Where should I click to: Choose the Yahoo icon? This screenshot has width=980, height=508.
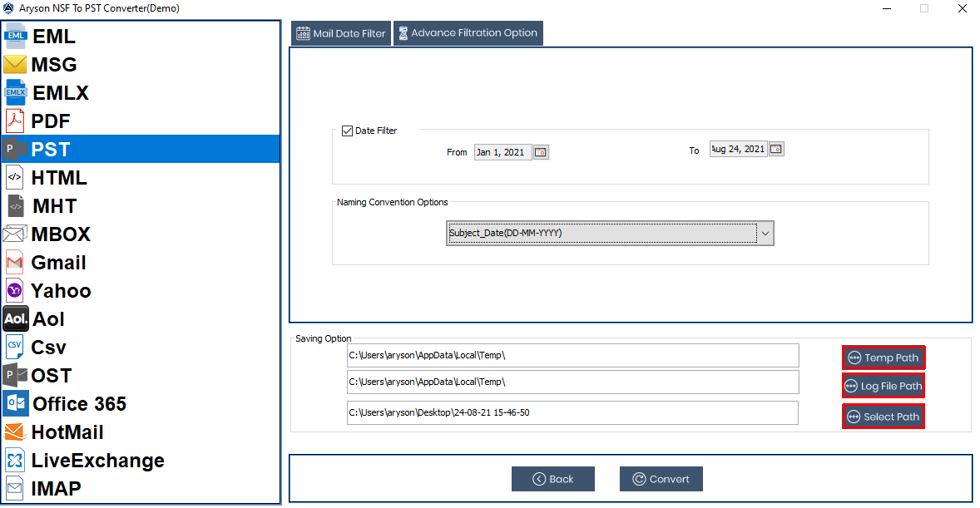[x=15, y=290]
